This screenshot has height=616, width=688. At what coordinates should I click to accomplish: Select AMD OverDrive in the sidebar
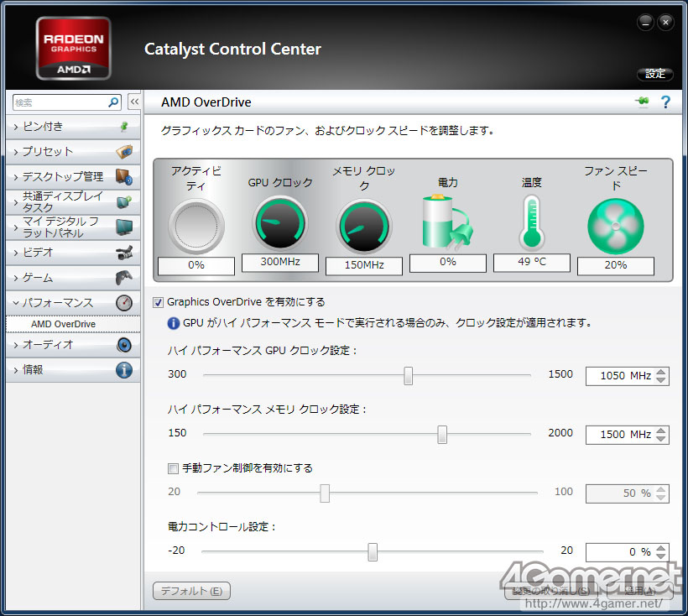coord(73,324)
